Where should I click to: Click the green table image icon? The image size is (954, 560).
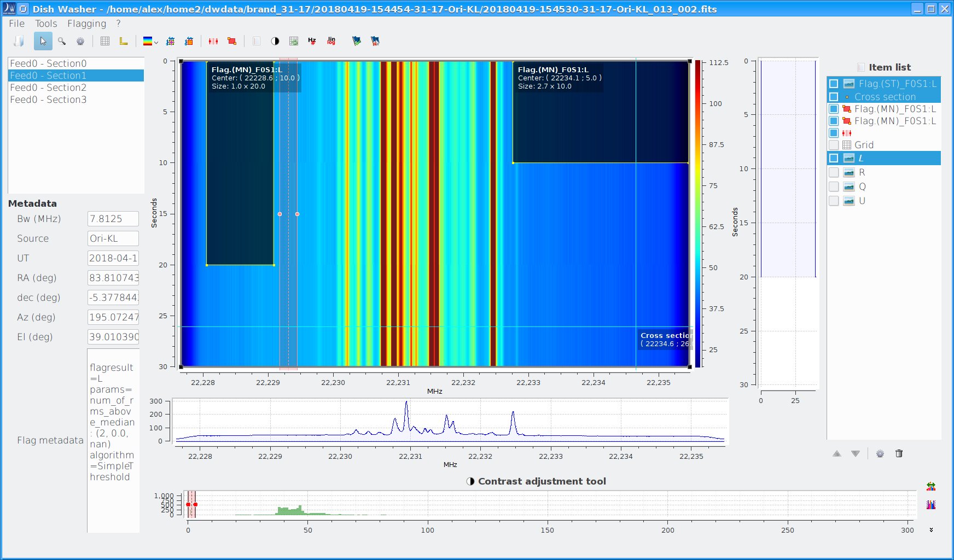(x=294, y=41)
